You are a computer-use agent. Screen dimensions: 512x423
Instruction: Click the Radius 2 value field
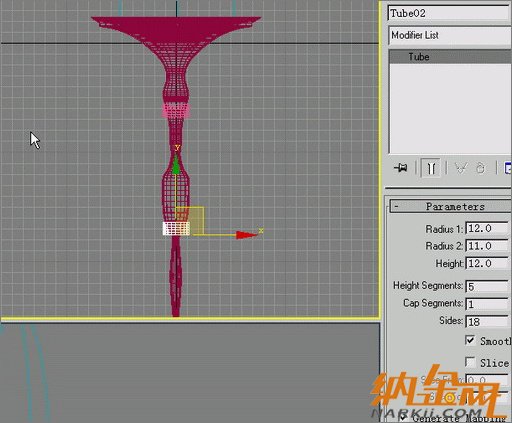pos(487,246)
